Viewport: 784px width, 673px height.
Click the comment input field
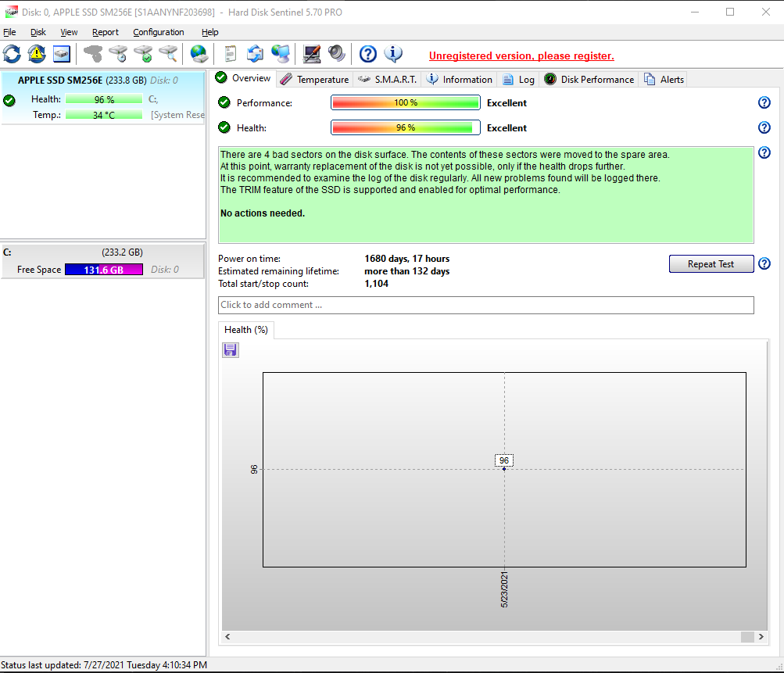tap(485, 305)
